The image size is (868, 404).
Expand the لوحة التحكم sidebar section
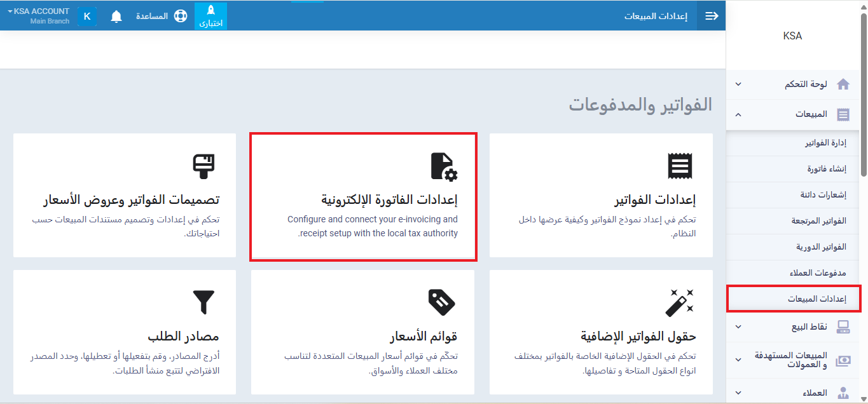click(x=738, y=84)
